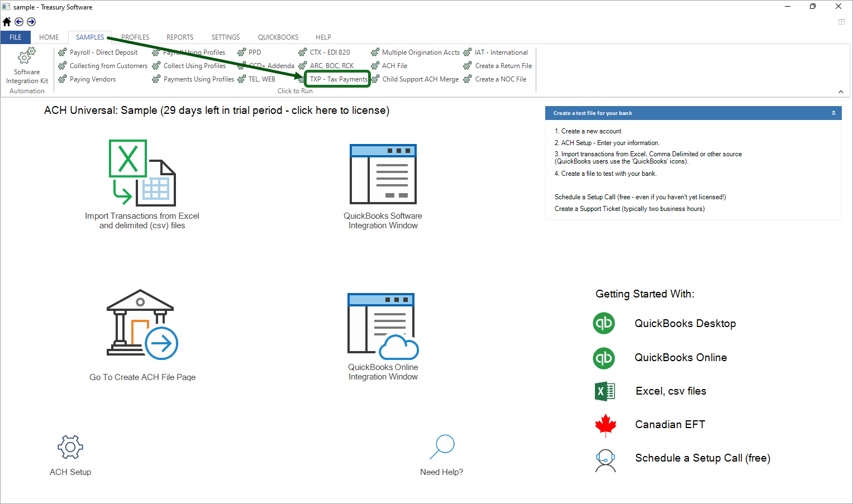Viewport: 853px width, 504px height.
Task: Click Schedule a Setup Call link in panel
Action: [x=640, y=197]
